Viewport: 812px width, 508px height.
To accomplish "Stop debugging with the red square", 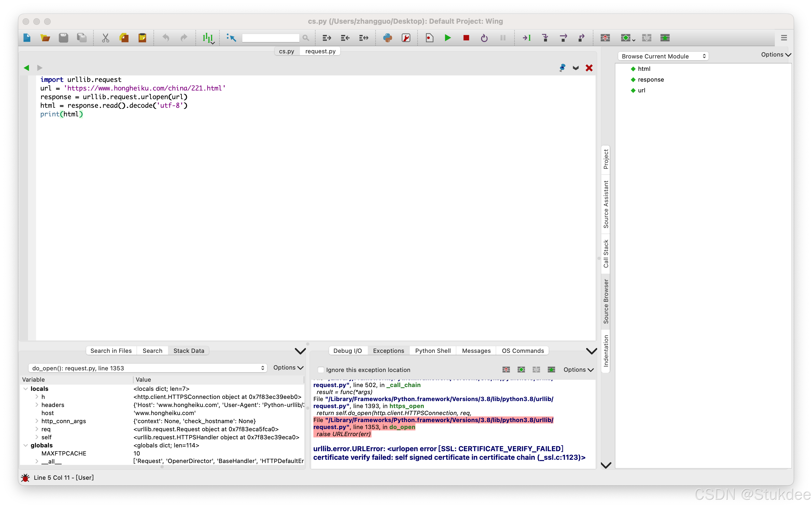I will [x=466, y=38].
